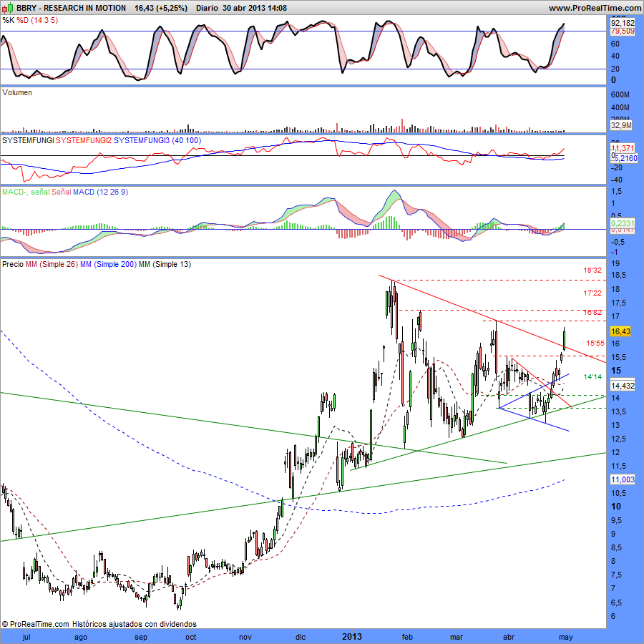Click the 15'55 level annotation
Image resolution: width=644 pixels, height=644 pixels.
[x=595, y=343]
